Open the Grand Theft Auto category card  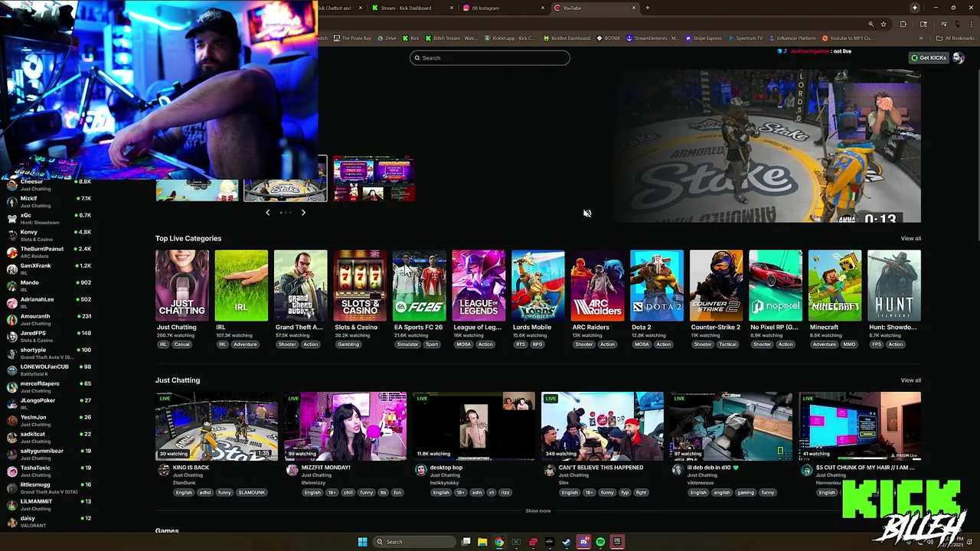[301, 285]
